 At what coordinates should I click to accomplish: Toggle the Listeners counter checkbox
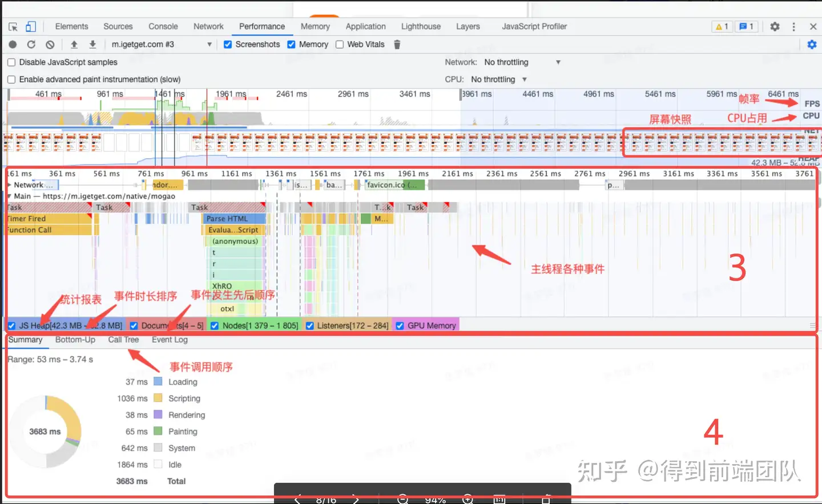[309, 325]
